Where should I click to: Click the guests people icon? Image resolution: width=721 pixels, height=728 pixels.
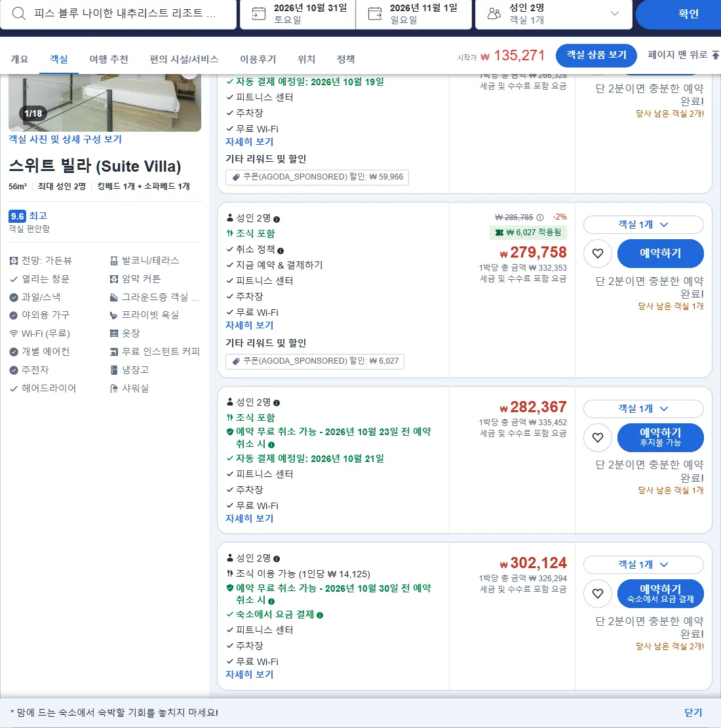[x=494, y=14]
